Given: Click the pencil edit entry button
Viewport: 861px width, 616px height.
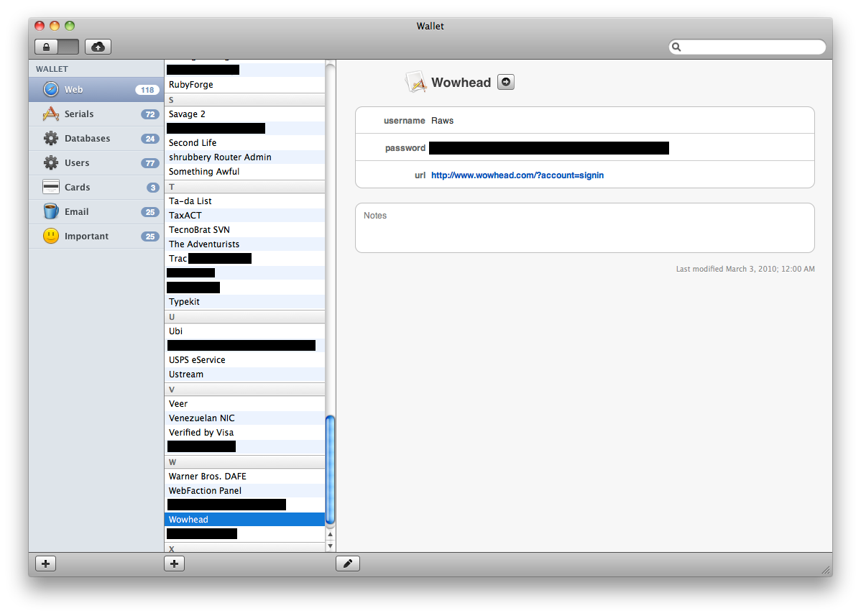Looking at the screenshot, I should tap(348, 564).
